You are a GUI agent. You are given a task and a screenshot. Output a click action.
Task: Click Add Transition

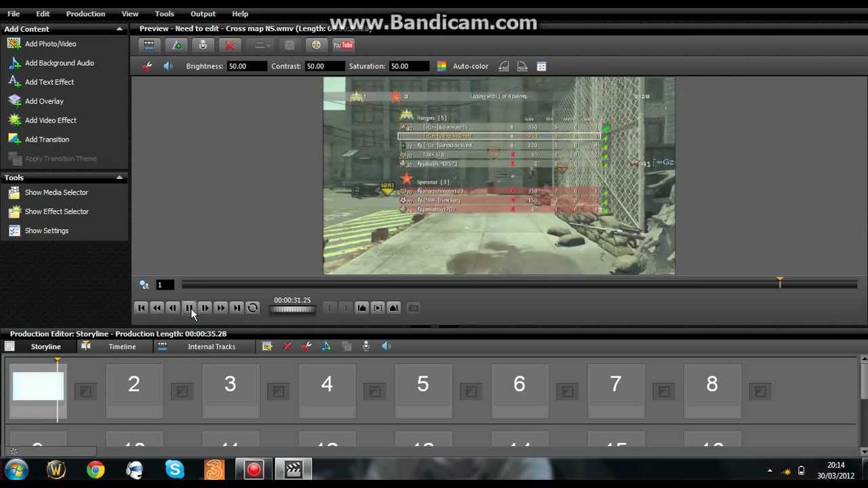click(47, 140)
